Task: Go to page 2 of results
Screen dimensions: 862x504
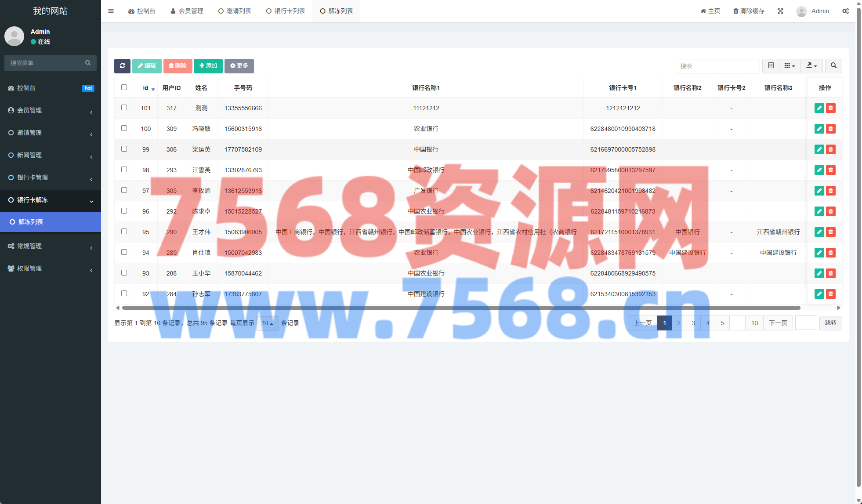Action: (x=679, y=323)
